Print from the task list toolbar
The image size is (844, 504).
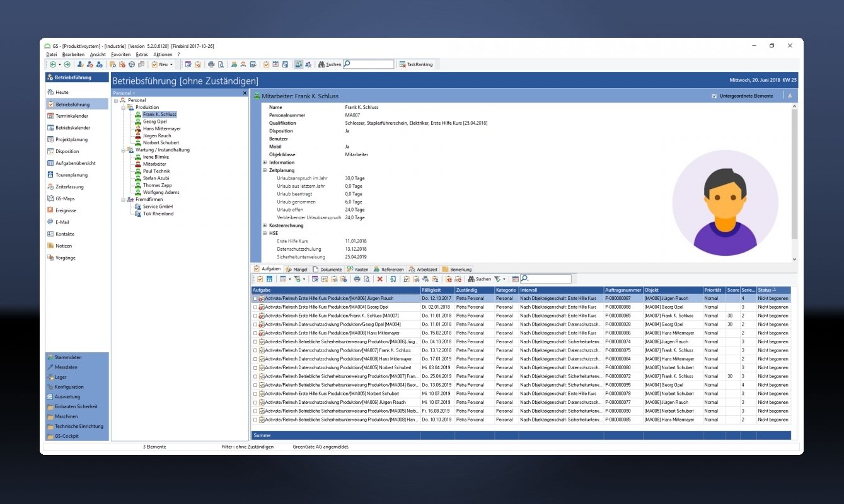pos(357,279)
